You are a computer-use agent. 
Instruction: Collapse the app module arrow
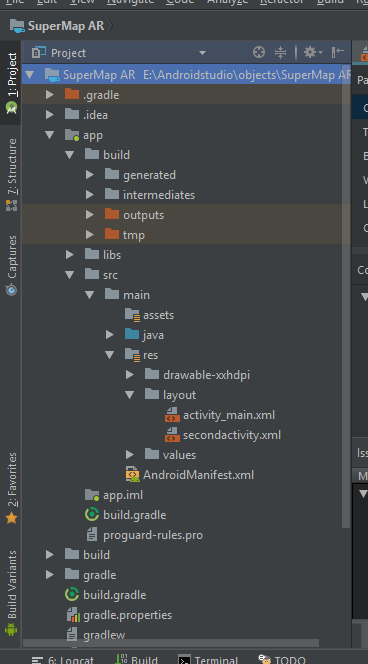[50, 135]
